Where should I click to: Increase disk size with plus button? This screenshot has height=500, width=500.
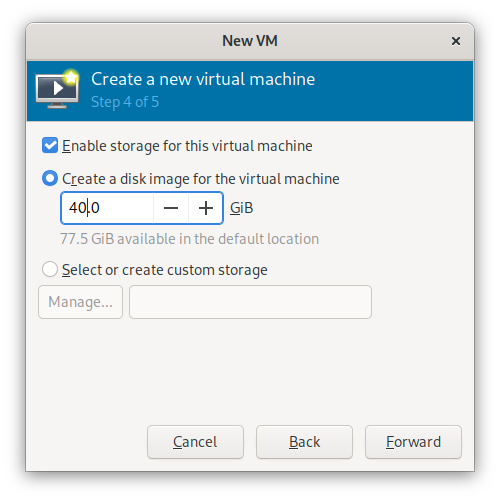pos(206,208)
